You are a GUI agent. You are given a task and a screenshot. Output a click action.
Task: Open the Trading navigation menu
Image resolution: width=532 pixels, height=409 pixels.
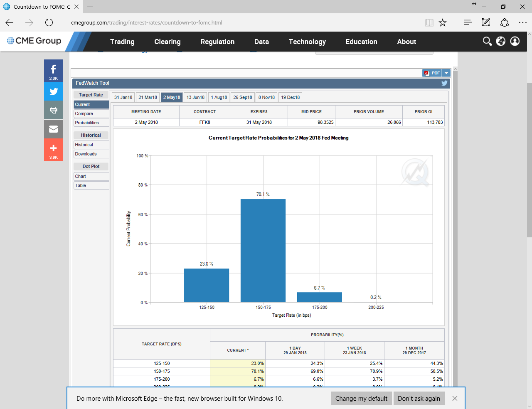(122, 42)
